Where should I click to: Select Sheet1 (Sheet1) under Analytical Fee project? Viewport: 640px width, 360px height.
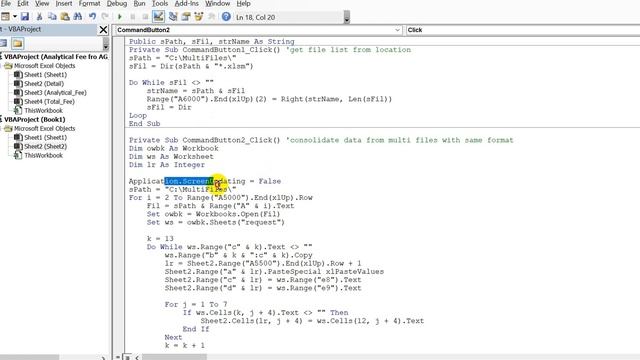[x=45, y=75]
